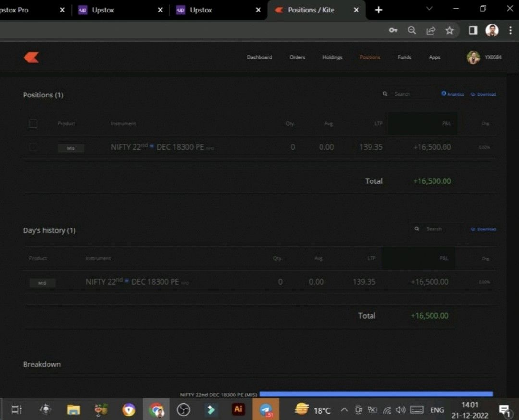Download the Positions list
The image size is (519, 420).
coord(483,94)
